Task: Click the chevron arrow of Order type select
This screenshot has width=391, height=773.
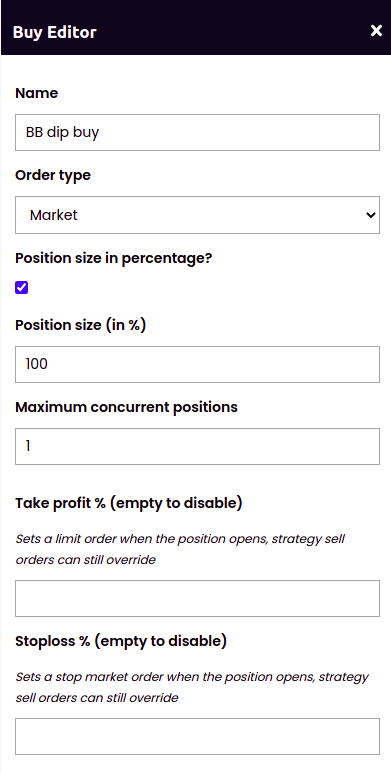Action: pos(371,215)
